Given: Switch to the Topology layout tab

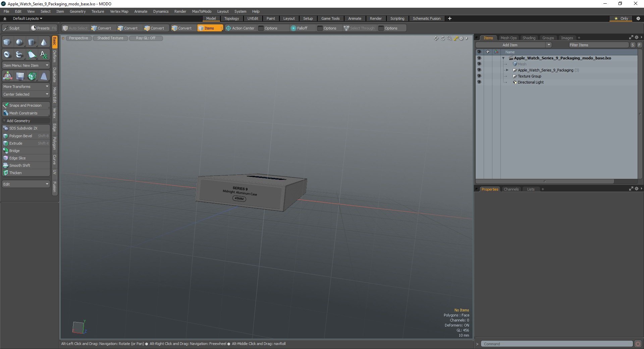Looking at the screenshot, I should click(231, 18).
